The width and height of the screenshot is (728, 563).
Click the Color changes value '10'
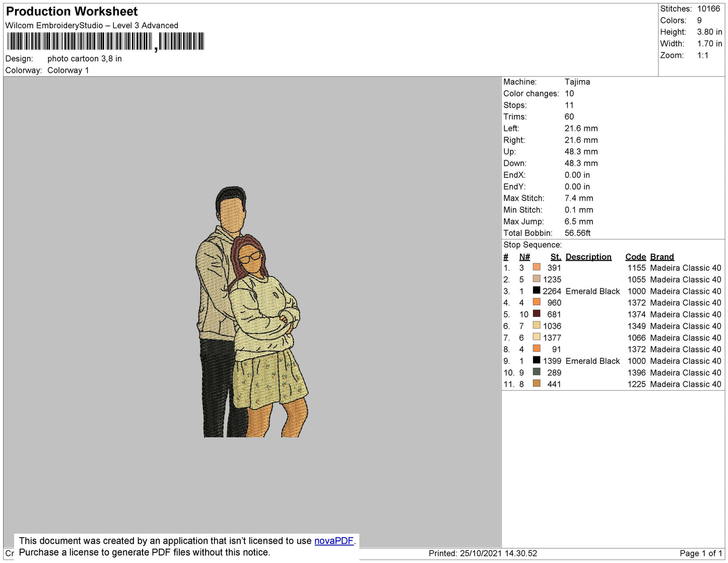click(569, 94)
